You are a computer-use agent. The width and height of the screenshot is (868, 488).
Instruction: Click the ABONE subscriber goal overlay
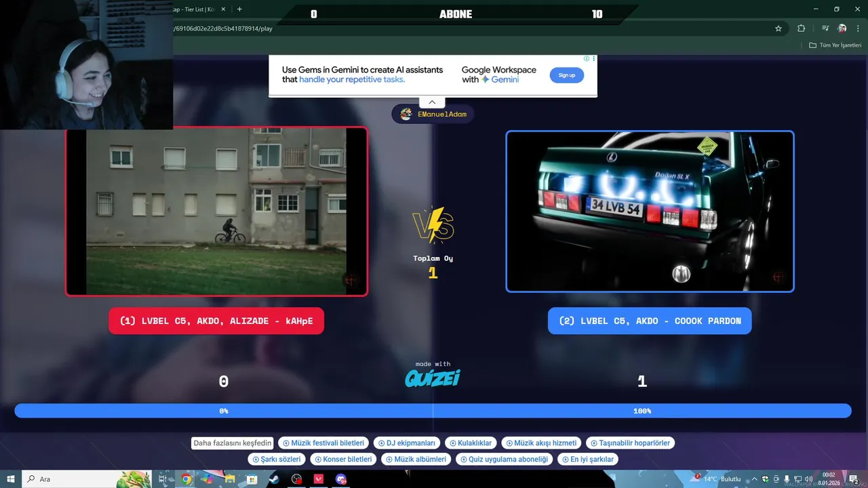456,14
